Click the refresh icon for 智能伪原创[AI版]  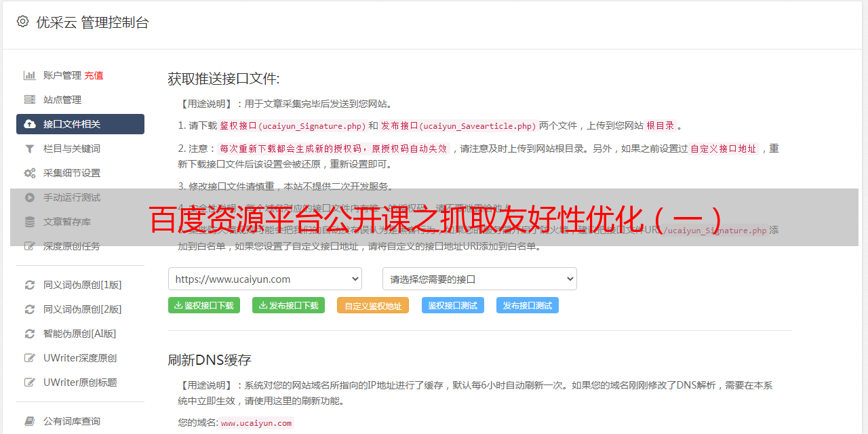30,334
